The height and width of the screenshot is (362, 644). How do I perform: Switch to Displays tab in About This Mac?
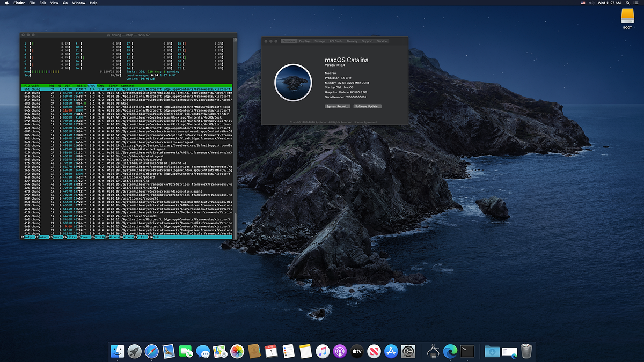[x=305, y=41]
